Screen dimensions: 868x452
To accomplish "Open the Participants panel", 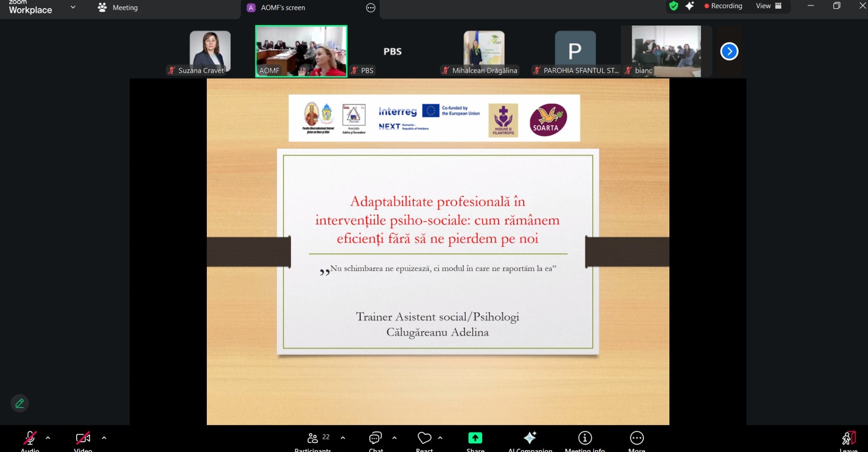I will [x=313, y=439].
